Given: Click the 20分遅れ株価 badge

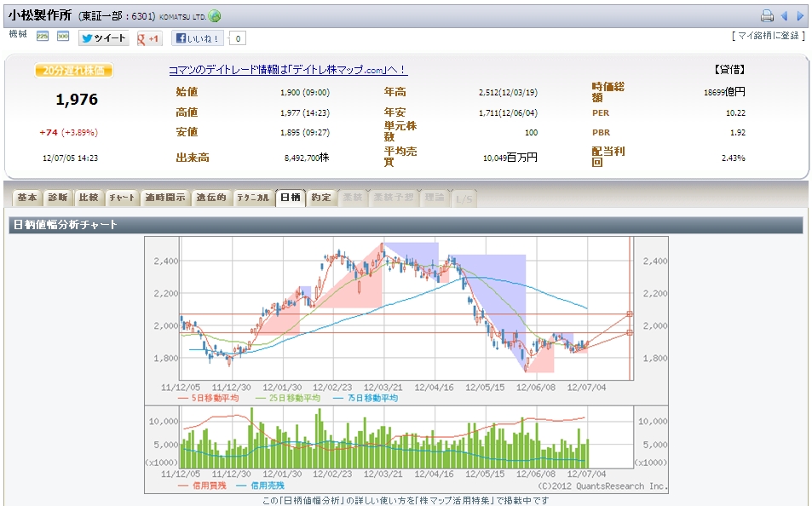Looking at the screenshot, I should (x=74, y=71).
